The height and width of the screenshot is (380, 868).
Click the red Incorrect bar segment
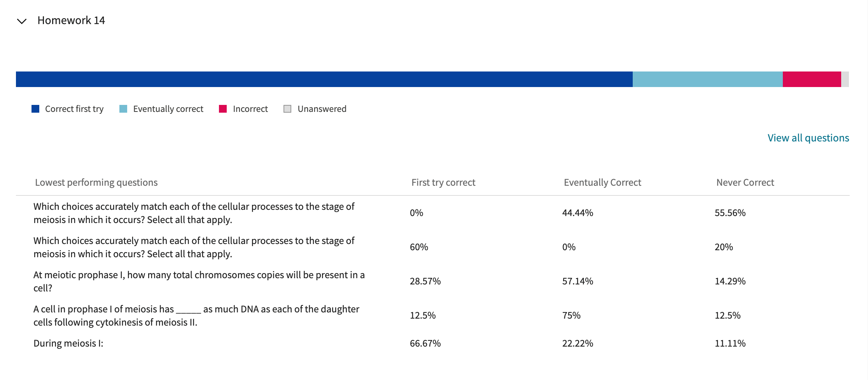tap(812, 79)
